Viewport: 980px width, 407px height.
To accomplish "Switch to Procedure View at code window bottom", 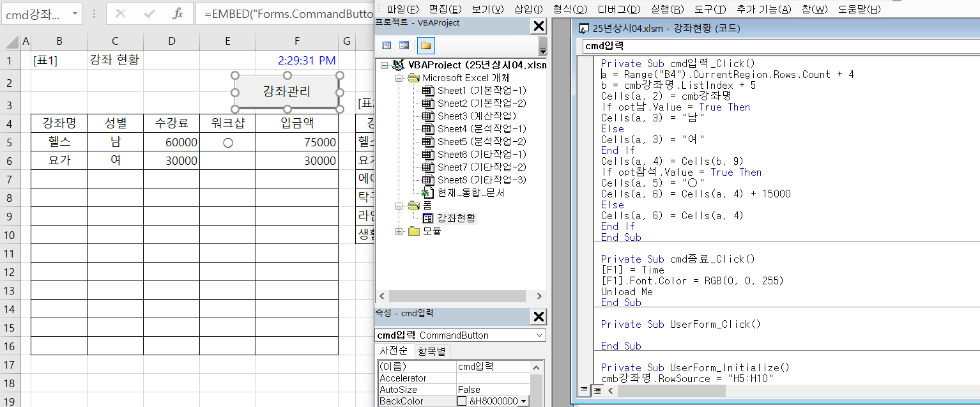I will pyautogui.click(x=584, y=390).
